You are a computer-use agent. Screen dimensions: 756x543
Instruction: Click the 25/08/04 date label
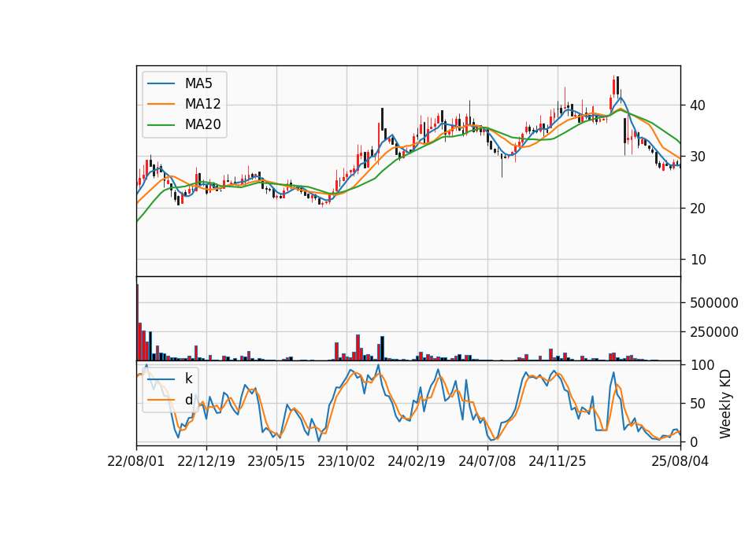coord(680,461)
